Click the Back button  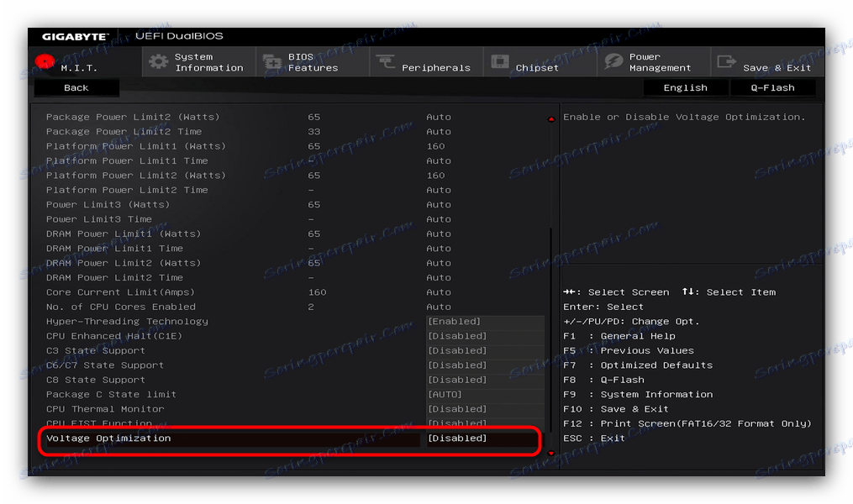76,87
